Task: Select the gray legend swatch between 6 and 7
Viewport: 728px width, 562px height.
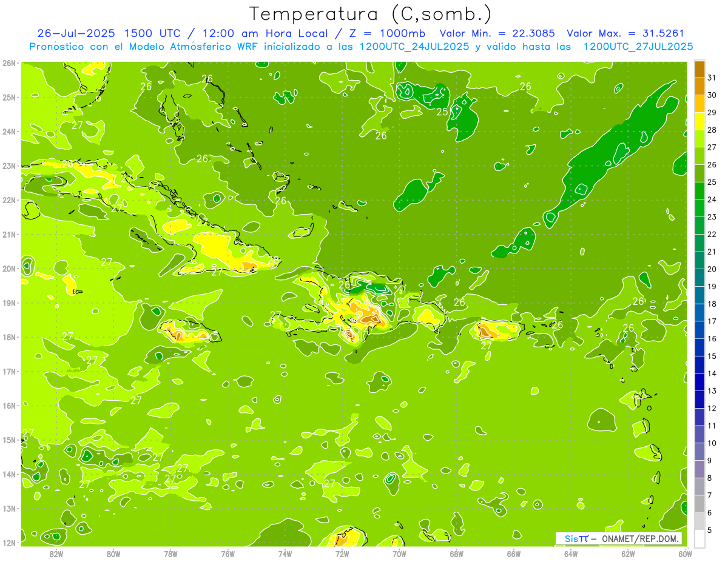Action: coord(699,504)
